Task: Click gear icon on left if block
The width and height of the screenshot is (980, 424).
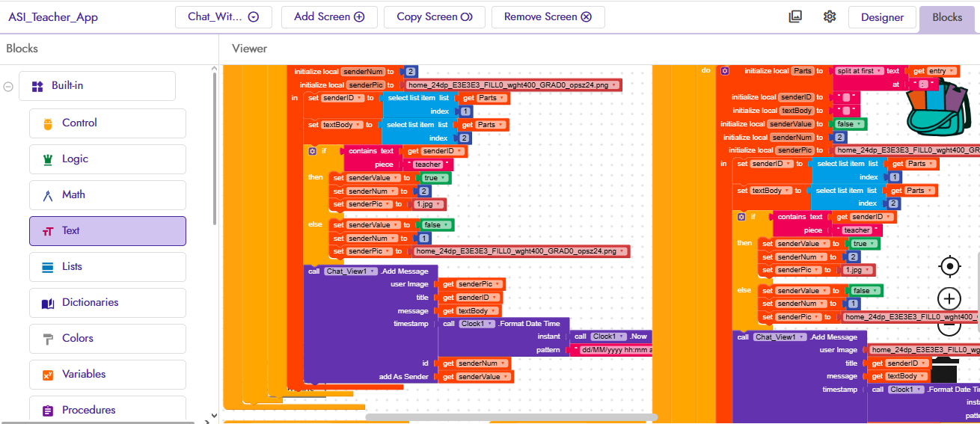Action: pyautogui.click(x=313, y=151)
